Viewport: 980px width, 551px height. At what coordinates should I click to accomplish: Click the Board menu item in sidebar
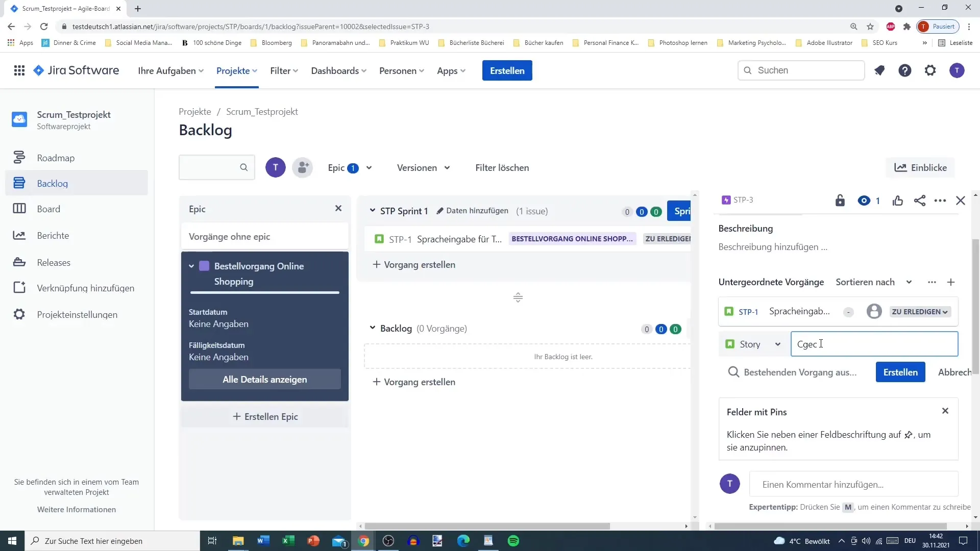coord(48,209)
